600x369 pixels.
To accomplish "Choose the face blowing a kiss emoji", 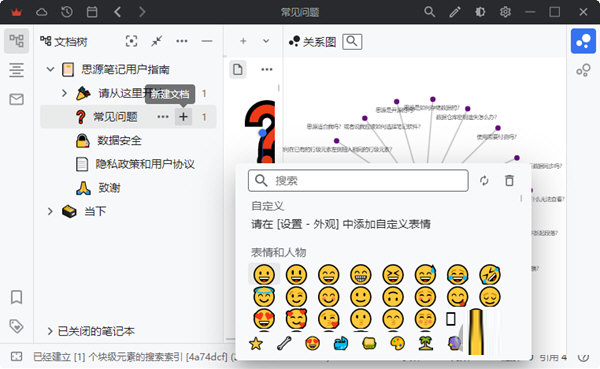I will point(328,319).
